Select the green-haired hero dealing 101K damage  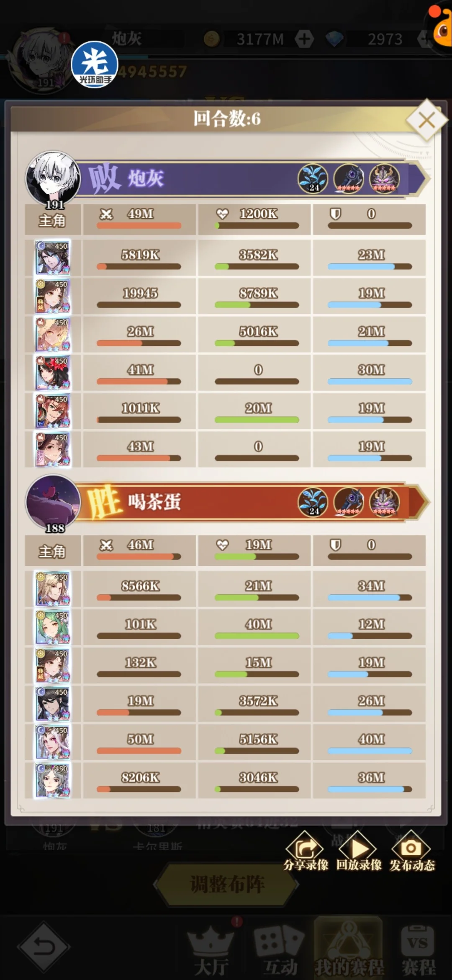click(x=53, y=627)
